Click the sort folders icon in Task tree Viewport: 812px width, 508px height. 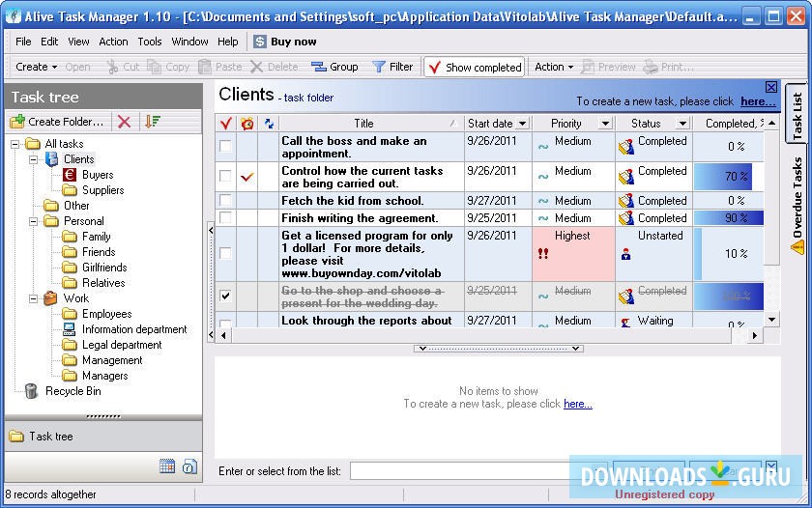[153, 122]
